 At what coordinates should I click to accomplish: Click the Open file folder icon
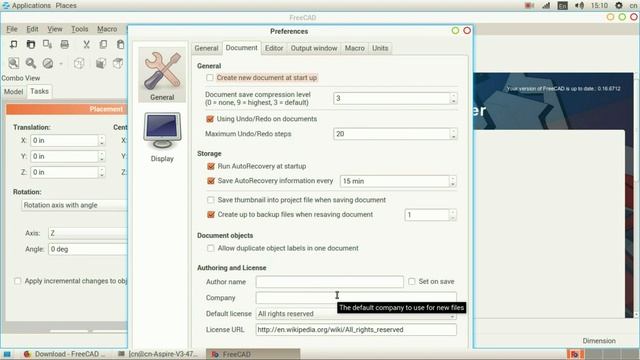point(31,44)
